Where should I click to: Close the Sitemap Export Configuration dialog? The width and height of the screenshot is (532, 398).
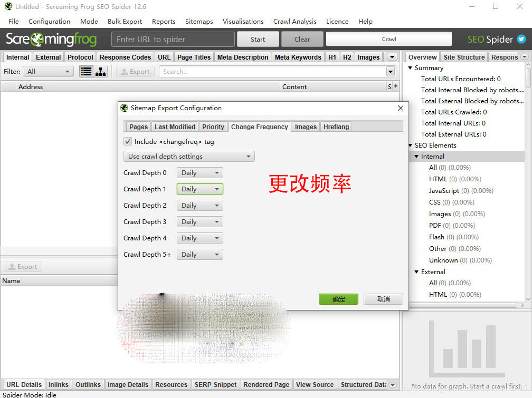click(401, 108)
